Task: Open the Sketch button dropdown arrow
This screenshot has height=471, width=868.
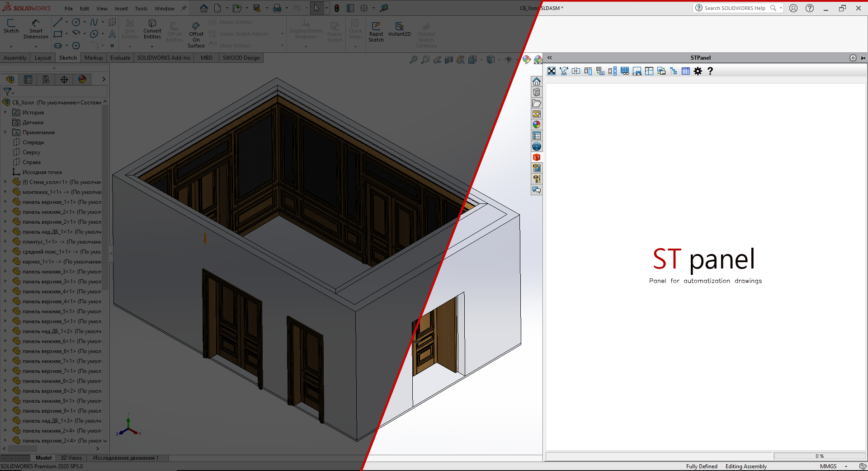Action: point(11,46)
